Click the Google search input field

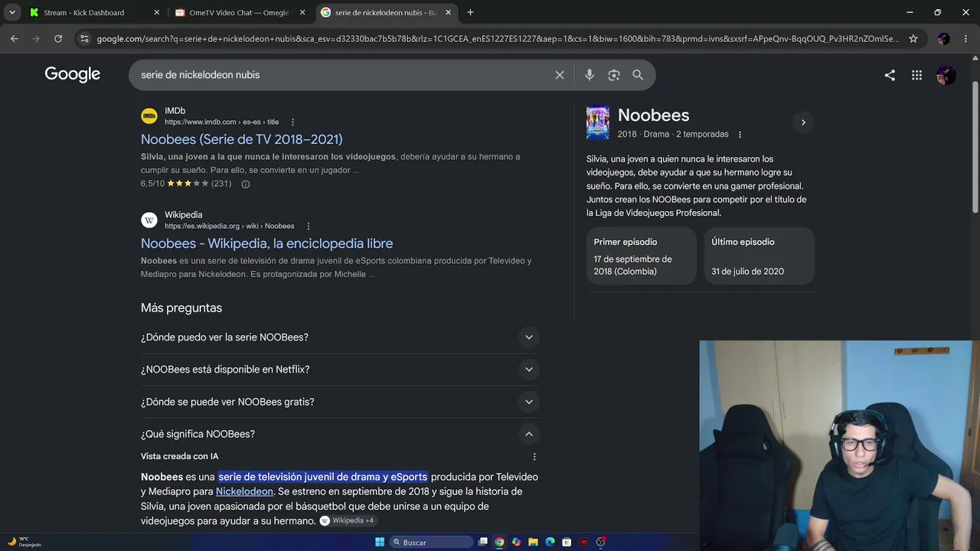tap(343, 75)
